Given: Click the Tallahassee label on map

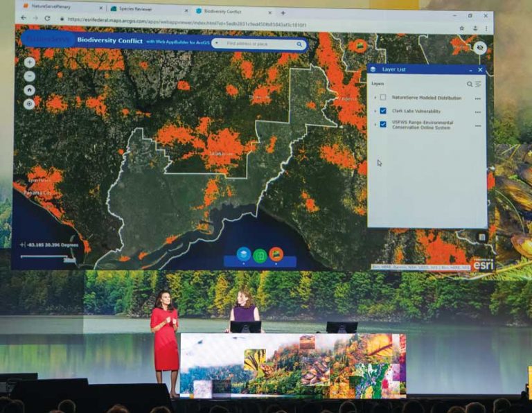Looking at the screenshot, I should coord(221,154).
